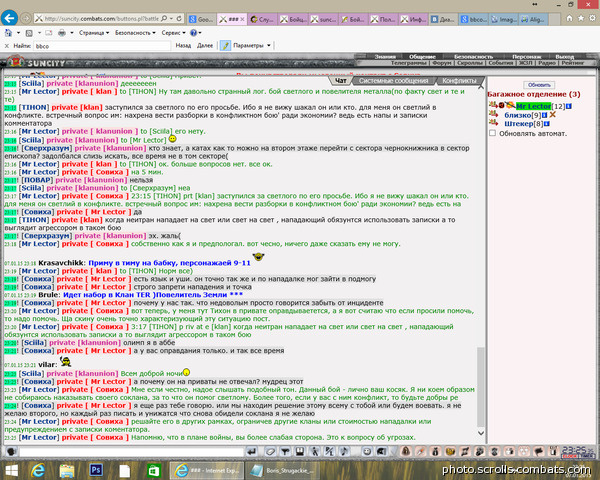Click the print icon in command bar
Screen dimensions: 600x480
pyautogui.click(x=62, y=33)
